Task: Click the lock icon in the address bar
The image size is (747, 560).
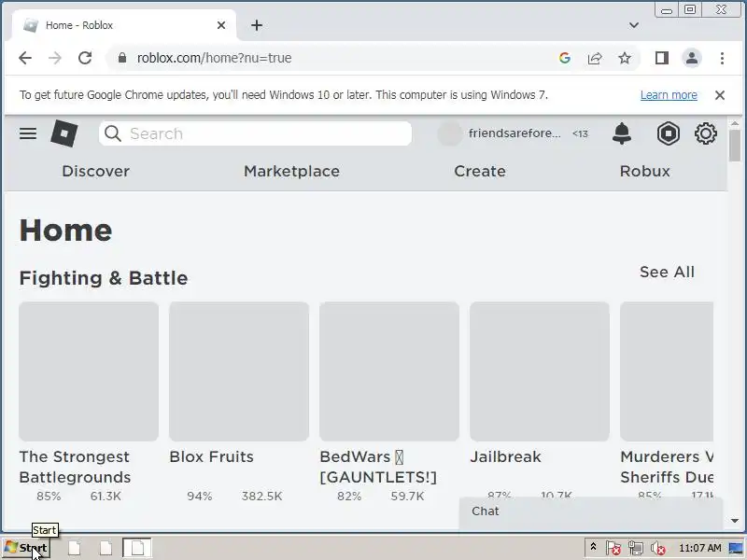Action: (122, 58)
